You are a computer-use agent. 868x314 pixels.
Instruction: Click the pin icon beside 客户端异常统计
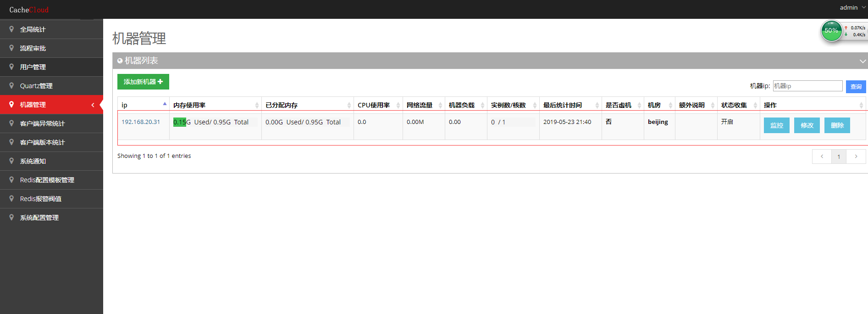[11, 123]
